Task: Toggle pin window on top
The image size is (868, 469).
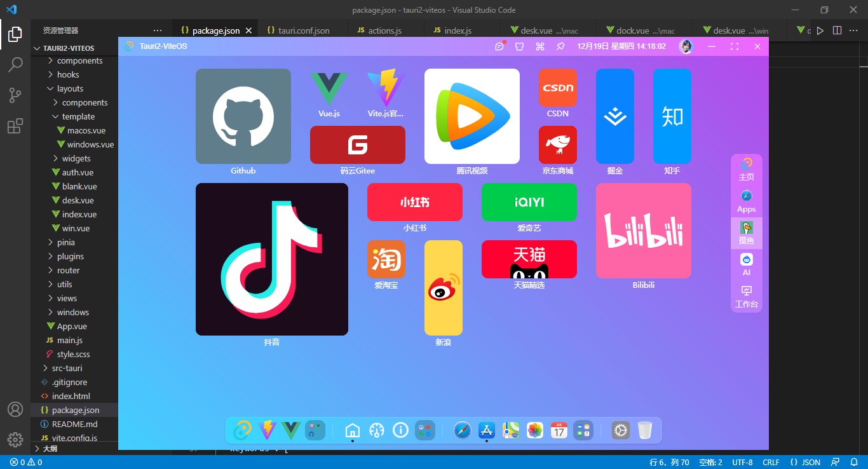Action: click(560, 46)
